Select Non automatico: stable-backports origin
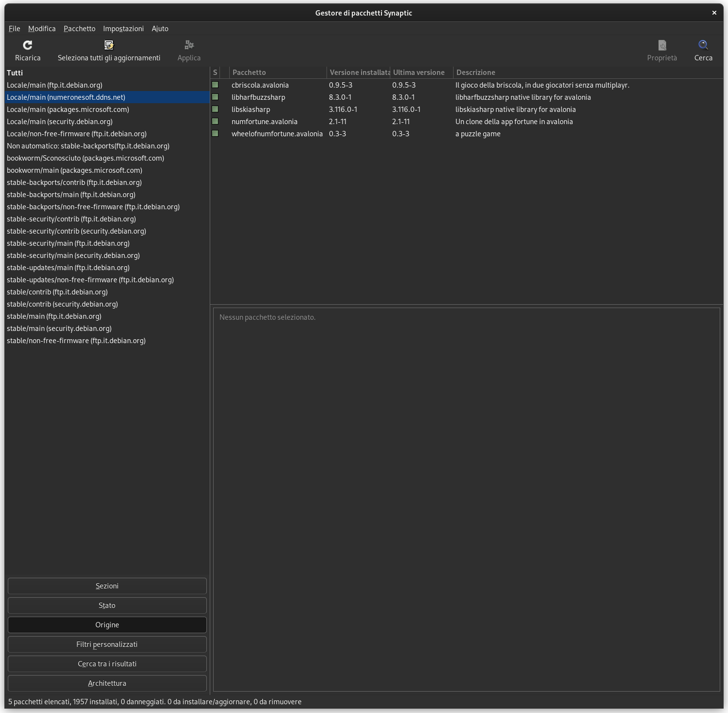This screenshot has width=728, height=713. pyautogui.click(x=107, y=146)
